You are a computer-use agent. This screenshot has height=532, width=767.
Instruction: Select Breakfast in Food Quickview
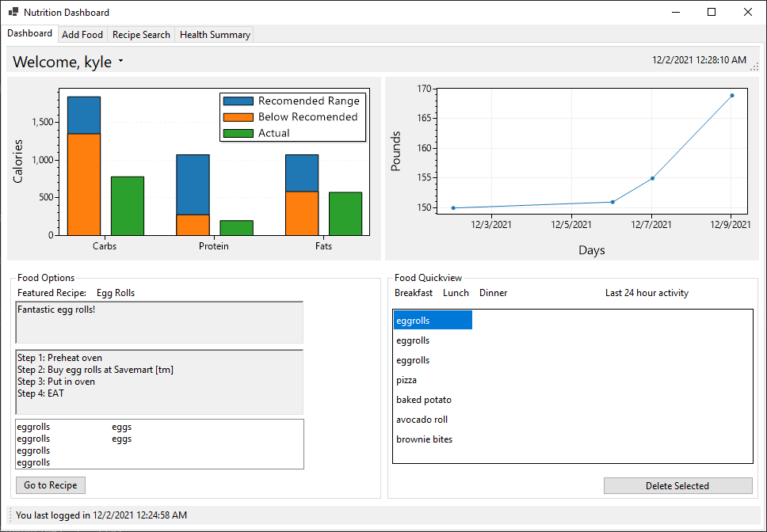pyautogui.click(x=413, y=292)
